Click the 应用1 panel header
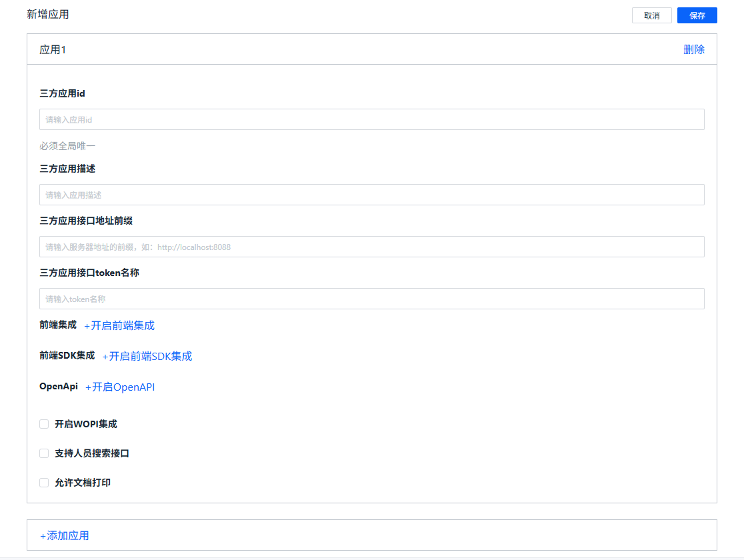The width and height of the screenshot is (744, 560). pyautogui.click(x=53, y=49)
